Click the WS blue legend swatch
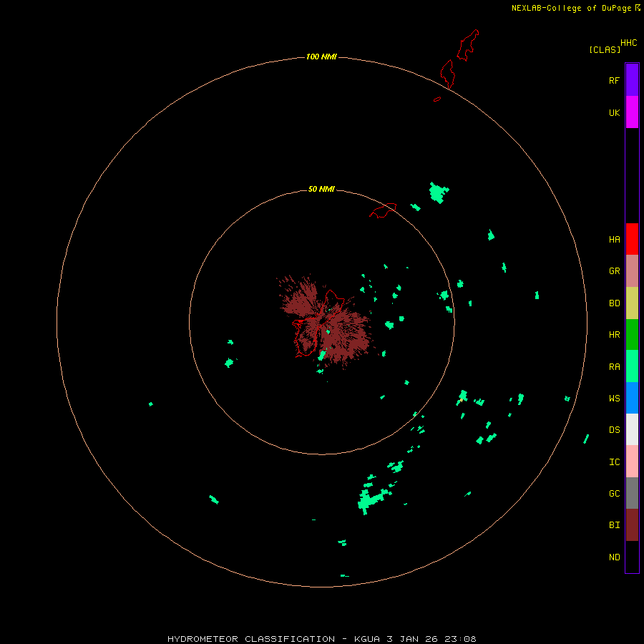 tap(632, 398)
